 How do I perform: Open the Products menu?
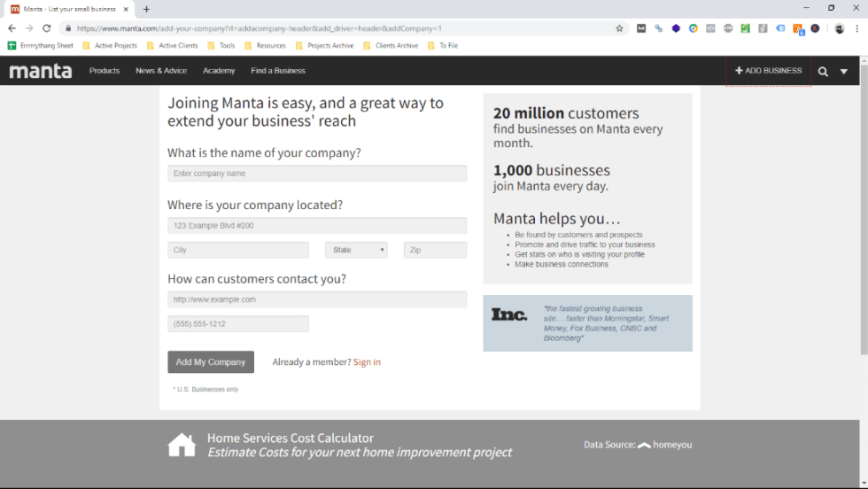[x=105, y=71]
